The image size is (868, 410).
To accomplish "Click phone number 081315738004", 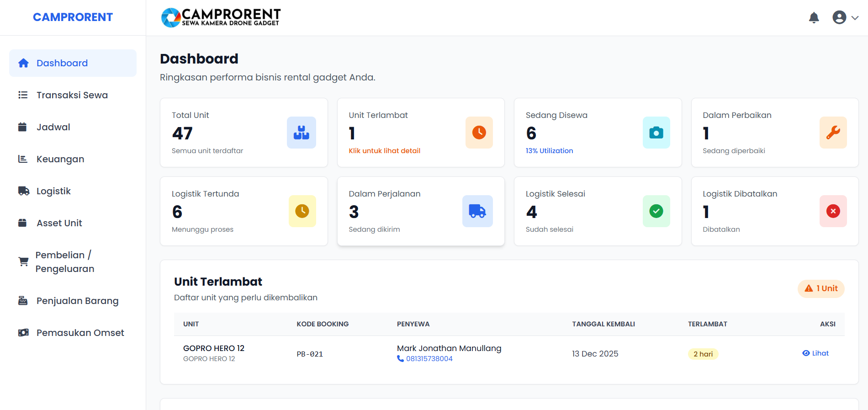I will tap(429, 359).
